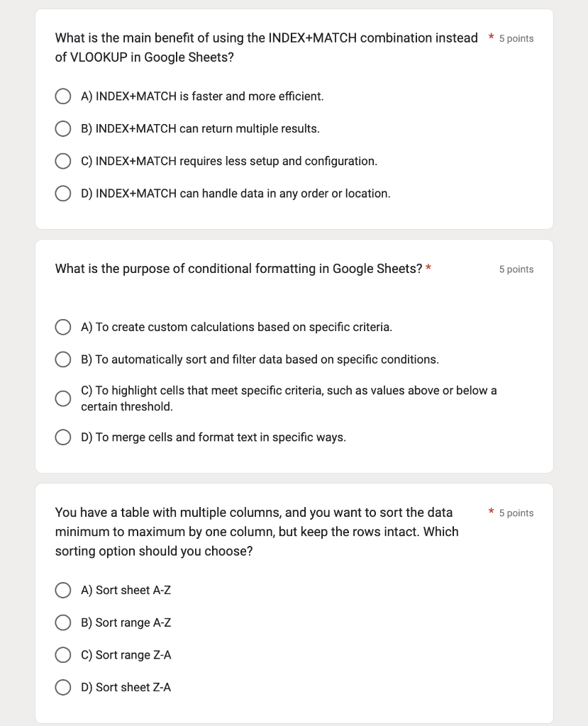The width and height of the screenshot is (588, 726).
Task: Select 'INDEX+MATCH is faster and more efficient' option
Action: tap(63, 96)
